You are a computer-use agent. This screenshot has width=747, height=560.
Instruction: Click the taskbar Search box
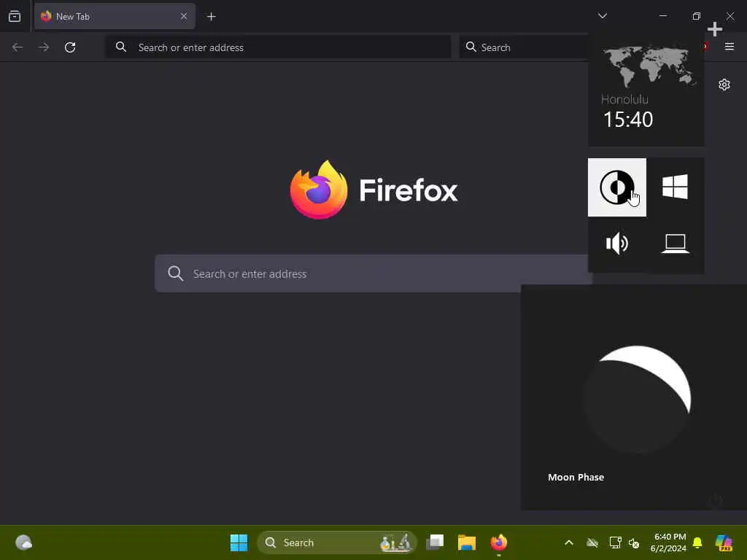point(337,542)
